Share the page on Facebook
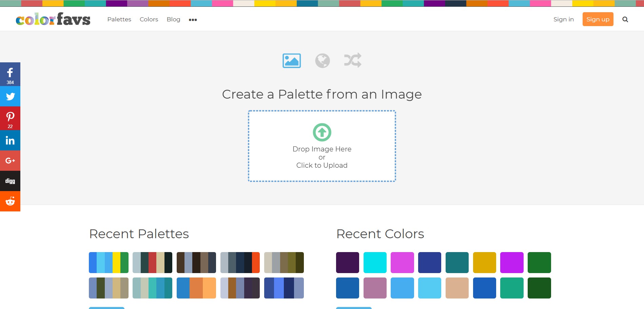644x309 pixels. tap(10, 73)
